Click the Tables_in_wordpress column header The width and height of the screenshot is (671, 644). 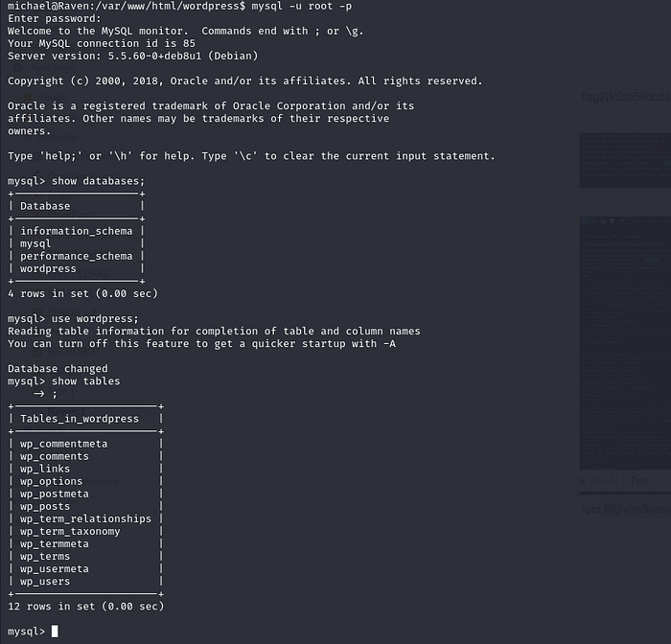79,418
